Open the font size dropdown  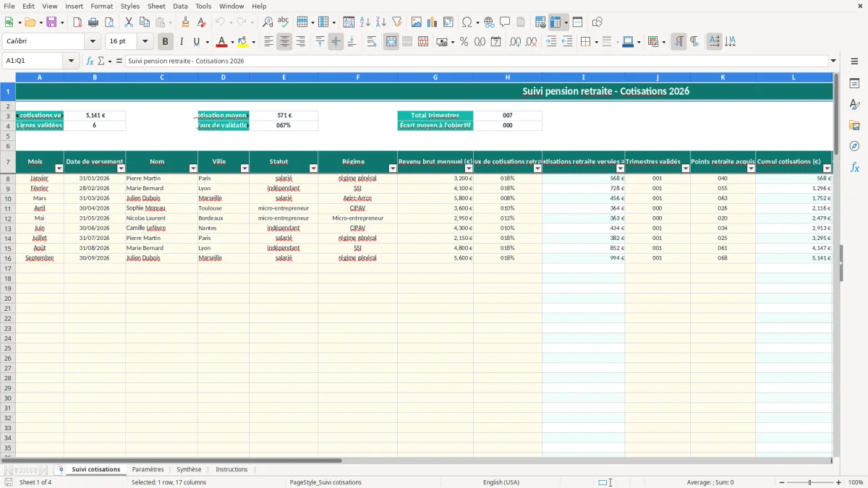pyautogui.click(x=145, y=42)
